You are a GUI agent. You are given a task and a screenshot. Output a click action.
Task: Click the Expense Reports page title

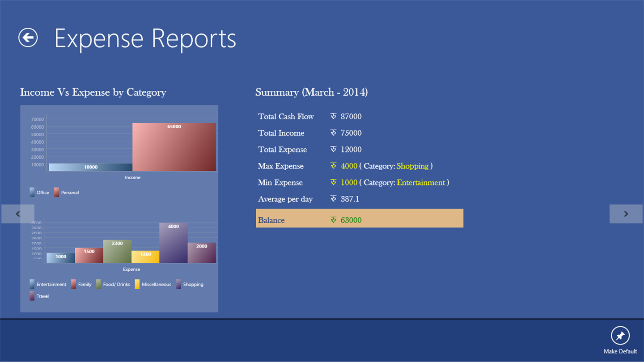pyautogui.click(x=145, y=38)
